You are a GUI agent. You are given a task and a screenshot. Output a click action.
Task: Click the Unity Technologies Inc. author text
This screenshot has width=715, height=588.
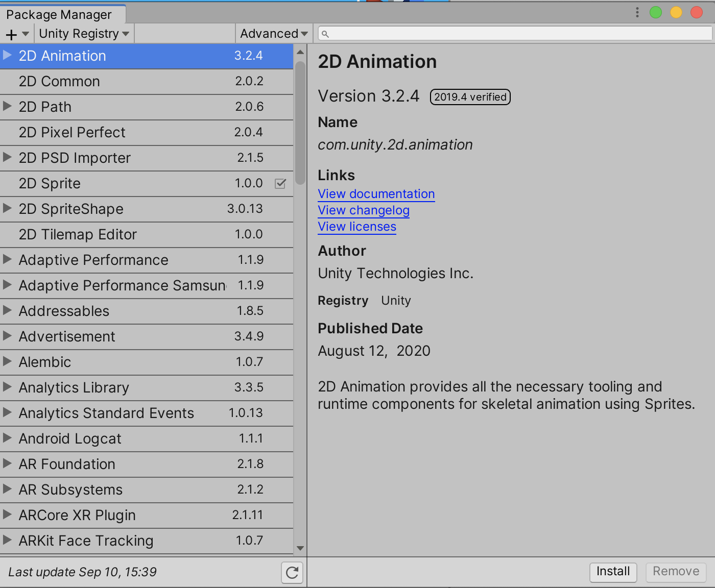(396, 274)
